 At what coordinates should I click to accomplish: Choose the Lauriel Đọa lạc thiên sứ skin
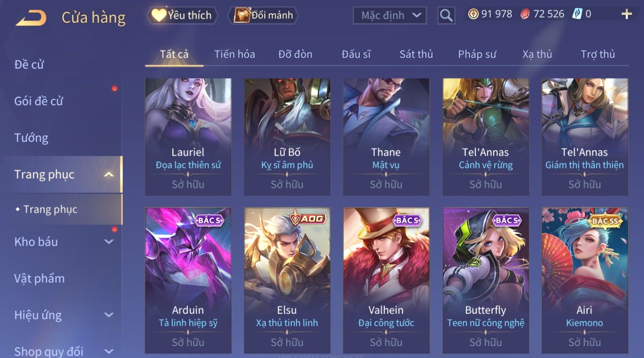(x=188, y=137)
